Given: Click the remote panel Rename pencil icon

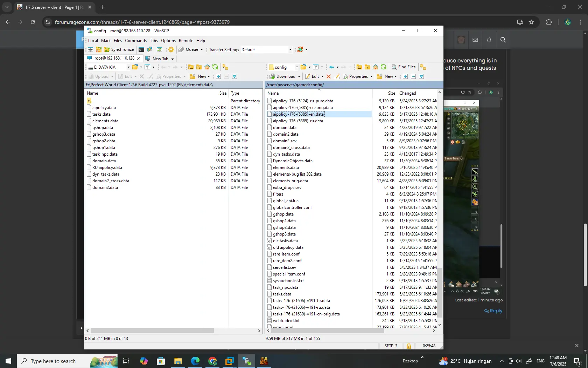Looking at the screenshot, I should [337, 76].
